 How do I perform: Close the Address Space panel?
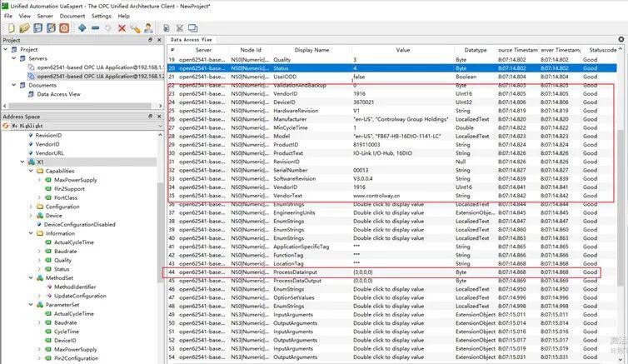159,116
